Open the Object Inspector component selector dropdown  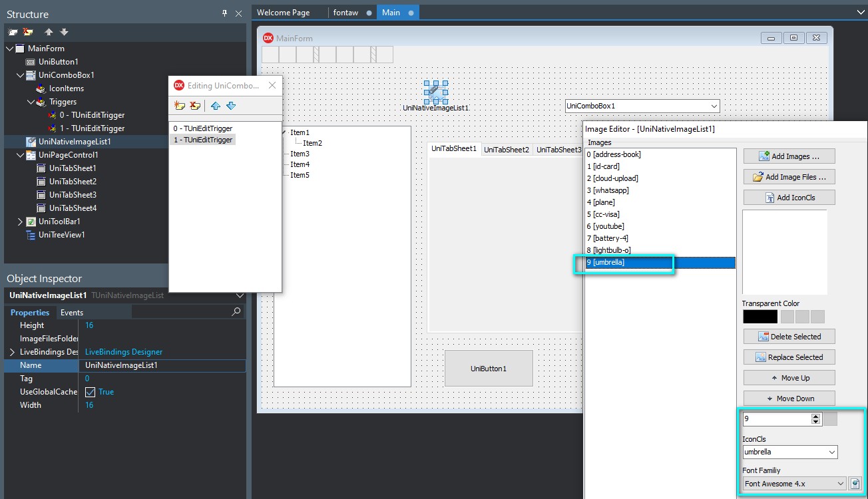click(x=240, y=295)
